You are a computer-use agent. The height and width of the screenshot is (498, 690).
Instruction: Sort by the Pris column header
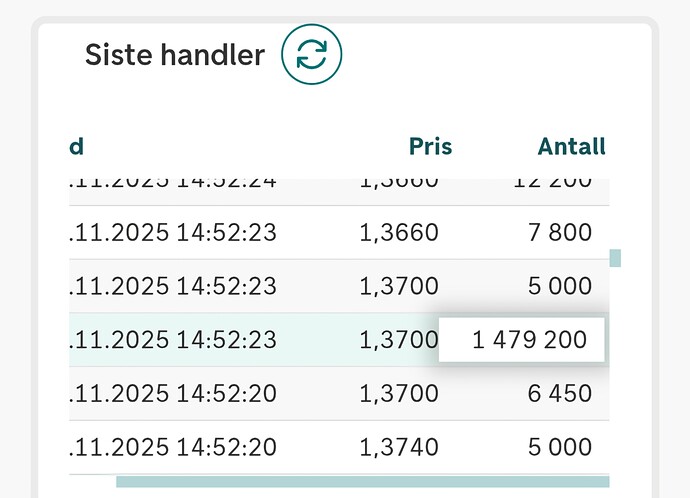pyautogui.click(x=430, y=147)
